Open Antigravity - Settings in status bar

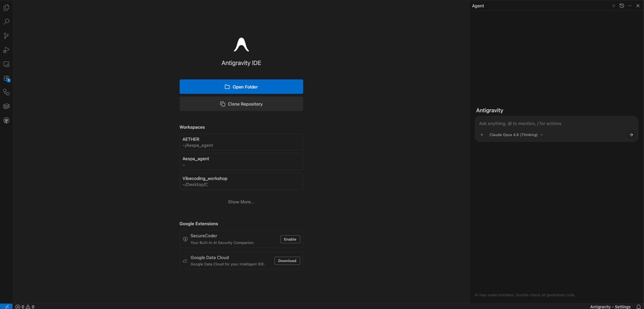click(x=610, y=306)
